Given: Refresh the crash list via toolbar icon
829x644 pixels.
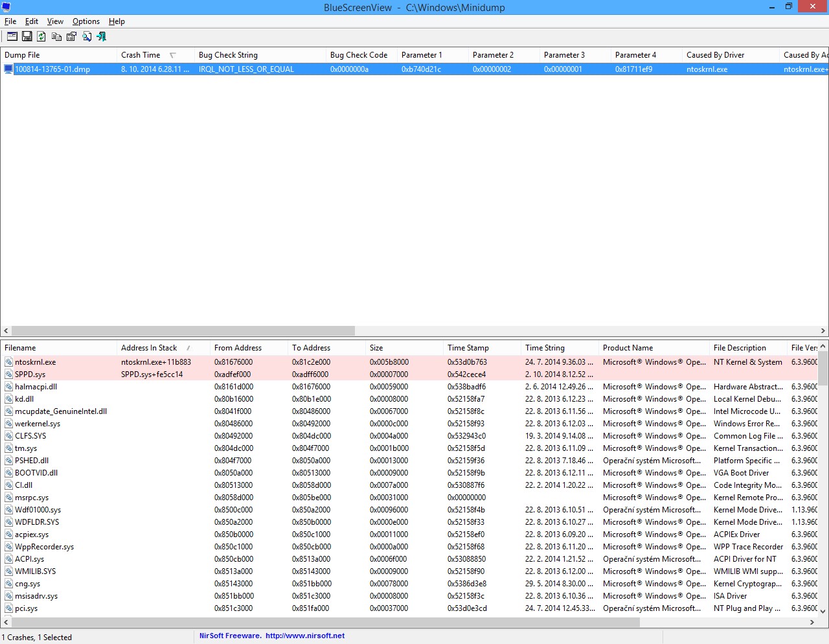Looking at the screenshot, I should point(41,36).
